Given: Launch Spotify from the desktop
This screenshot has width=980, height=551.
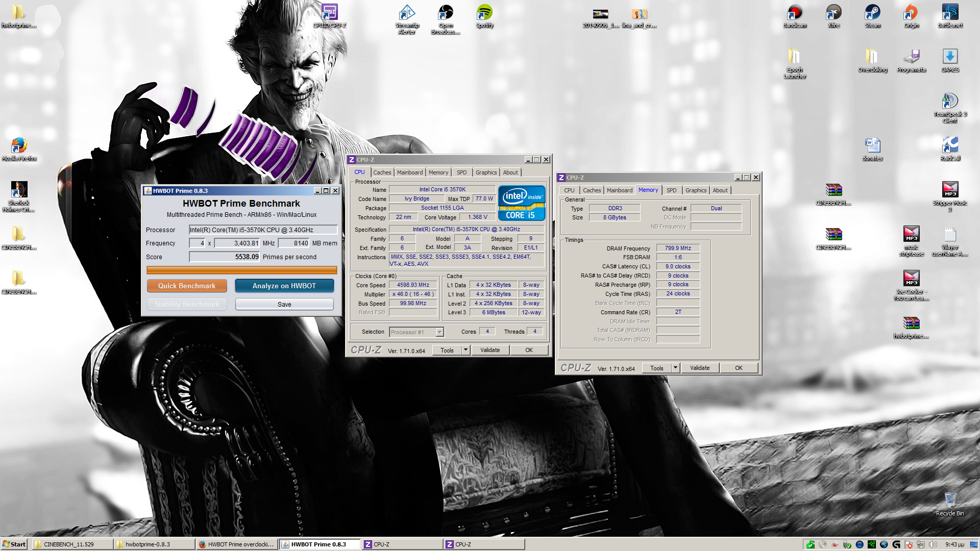Looking at the screenshot, I should (x=484, y=15).
